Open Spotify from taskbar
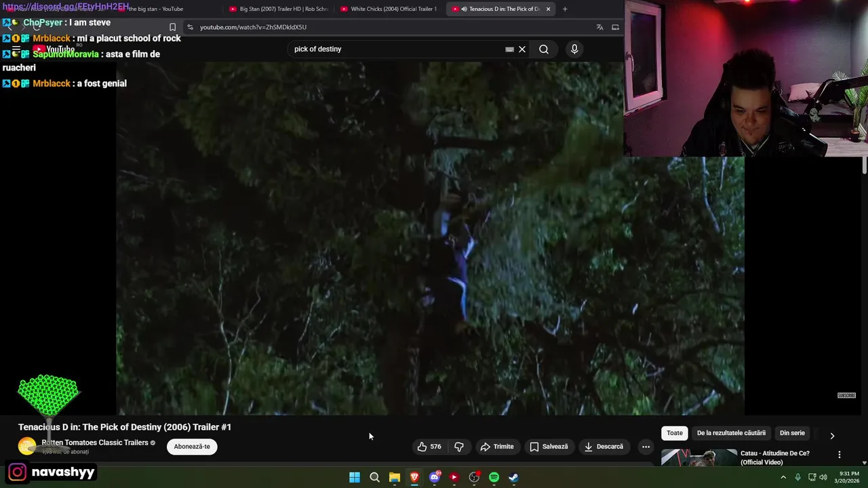The width and height of the screenshot is (868, 488). 494,477
